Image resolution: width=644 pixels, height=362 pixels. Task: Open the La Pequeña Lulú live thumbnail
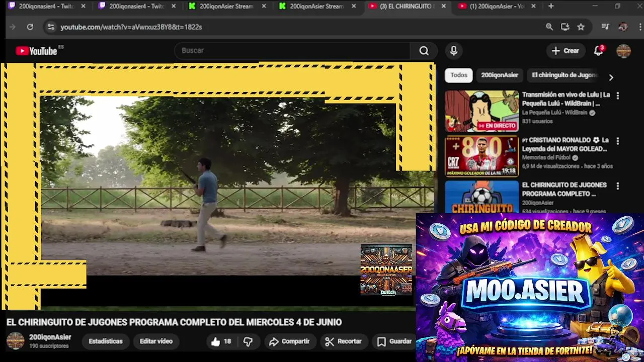[x=481, y=111]
